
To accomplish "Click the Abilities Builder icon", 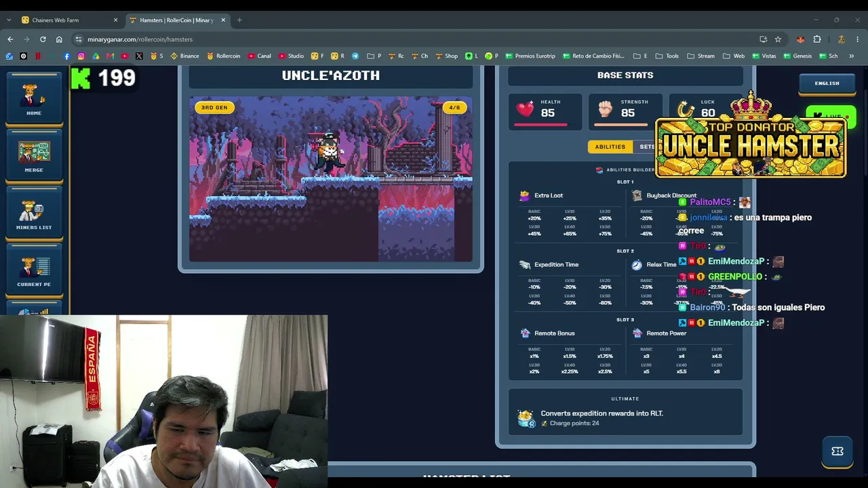I will click(x=599, y=170).
